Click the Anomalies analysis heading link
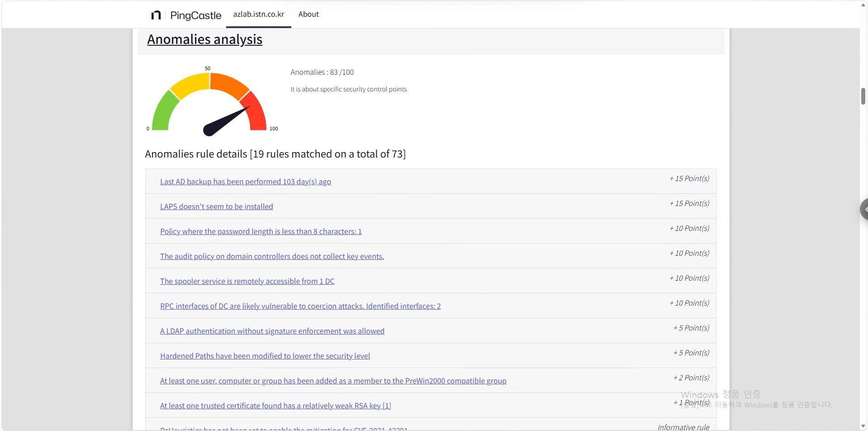 click(x=204, y=39)
